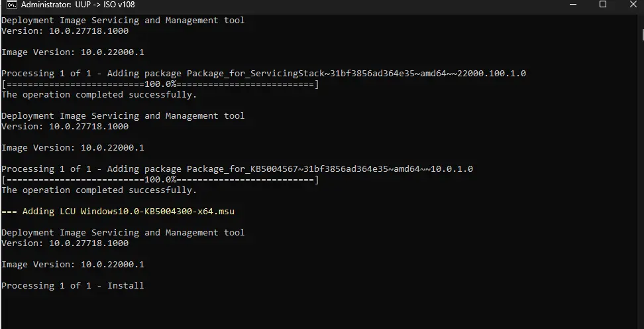Viewport: 644px width, 329px height.
Task: Click the command prompt icon in title bar
Action: pos(11,5)
